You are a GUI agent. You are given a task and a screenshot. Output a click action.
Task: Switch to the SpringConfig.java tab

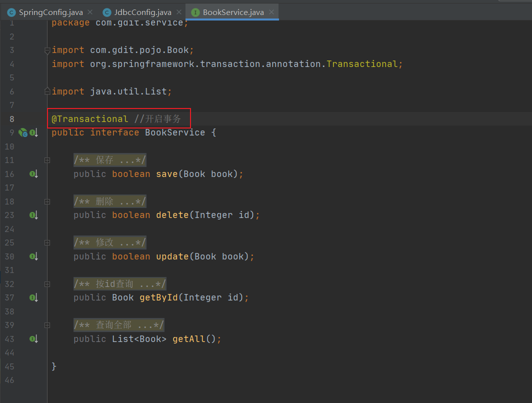pos(50,12)
